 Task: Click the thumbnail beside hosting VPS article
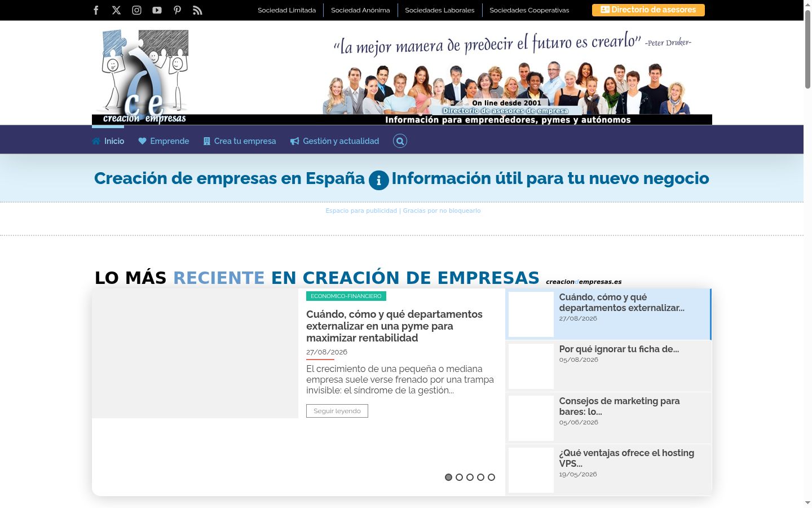(531, 470)
